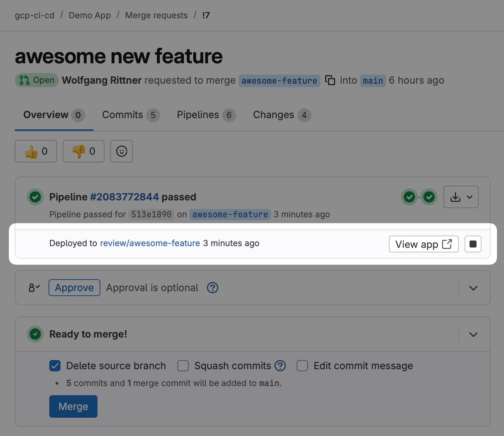Check the Edit commit message checkbox
The height and width of the screenshot is (436, 504).
point(302,366)
